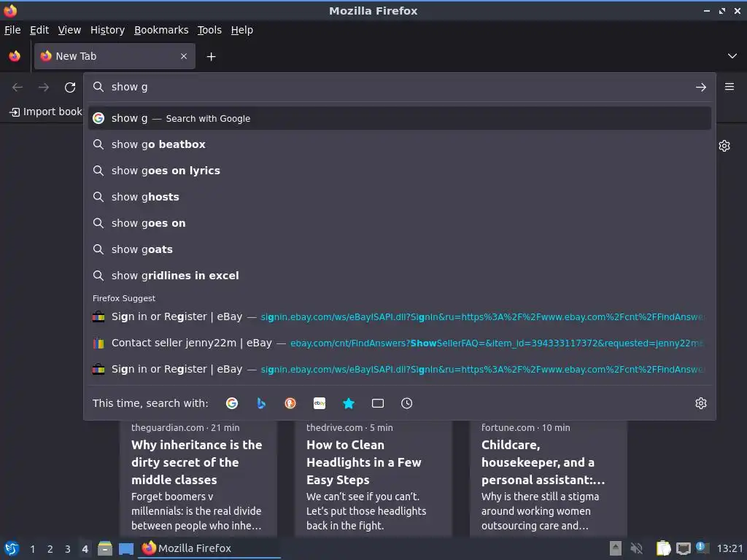
Task: Open search settings gear in dropdown
Action: click(x=701, y=403)
